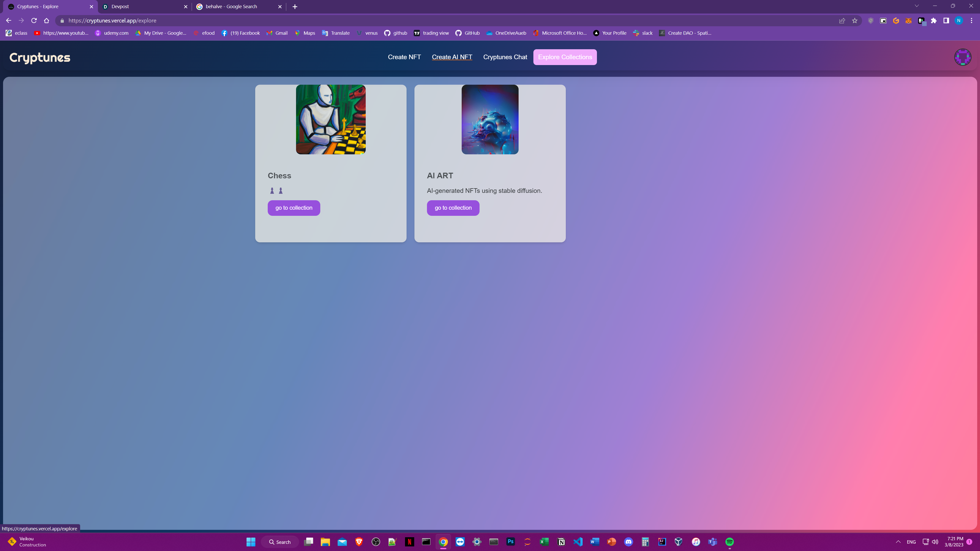Image resolution: width=980 pixels, height=551 pixels.
Task: Open Discord from the taskbar
Action: [629, 542]
